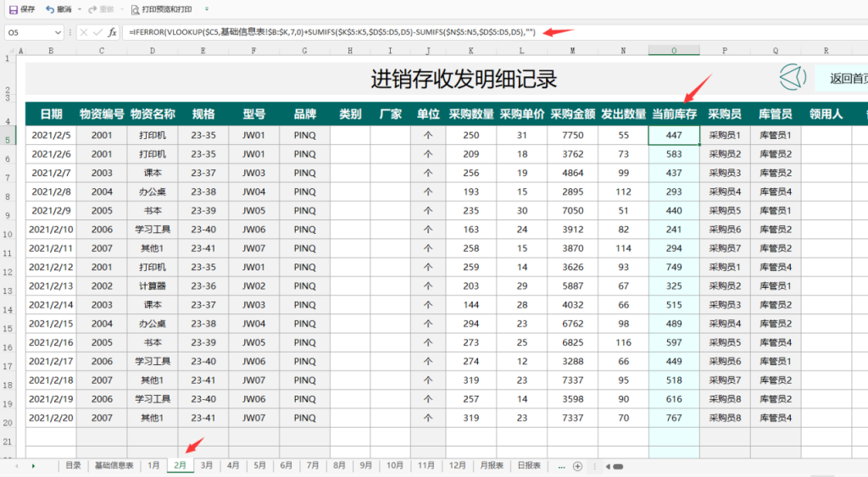Switch to the 11月 sheet tab
The width and height of the screenshot is (868, 477).
pos(426,465)
